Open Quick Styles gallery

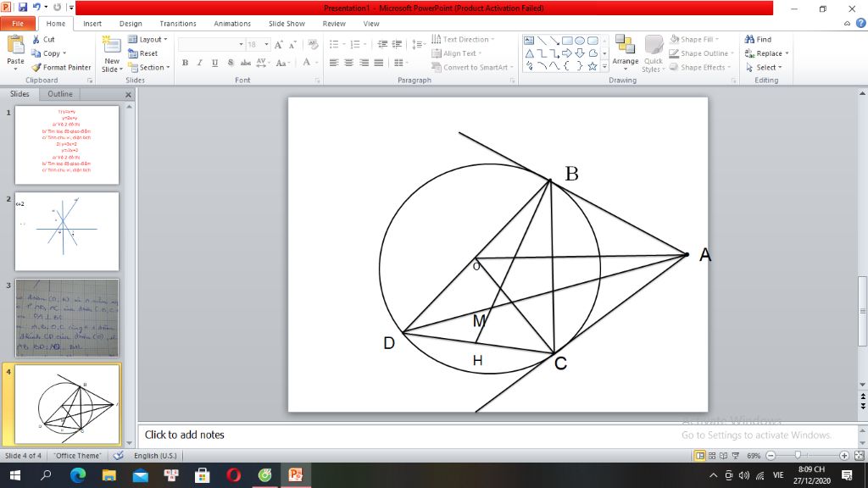[x=654, y=54]
